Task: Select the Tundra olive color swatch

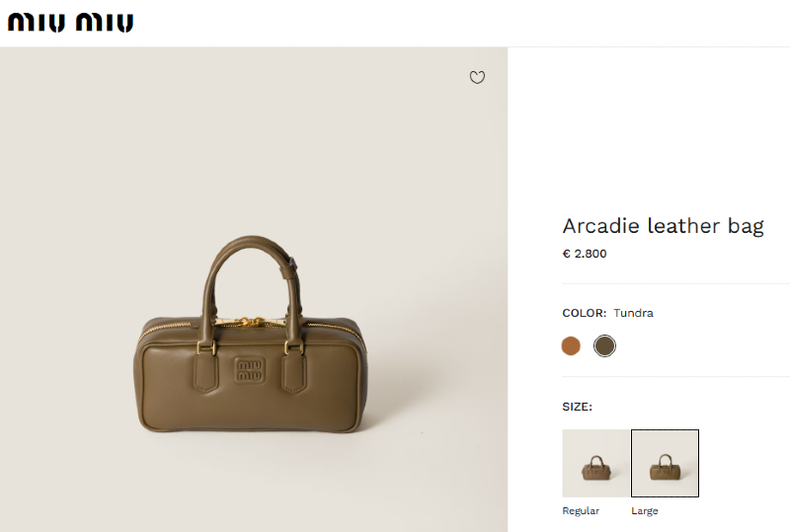Action: tap(604, 346)
